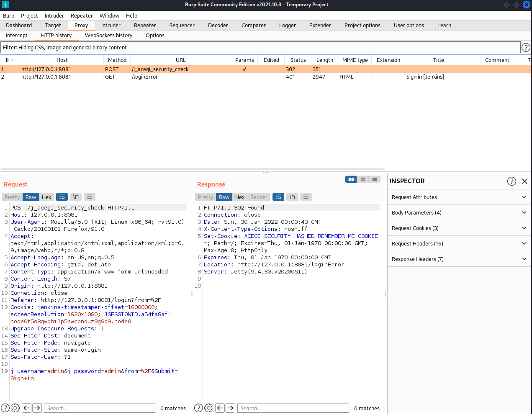The height and width of the screenshot is (414, 532).
Task: Select side-by-side layout view icon
Action: pos(351,179)
